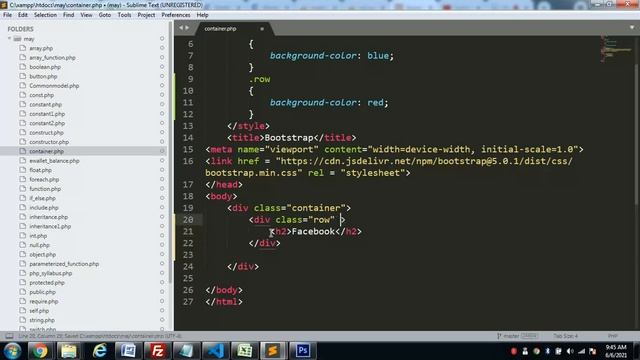
Task: Open the Tools menu
Action: click(124, 15)
